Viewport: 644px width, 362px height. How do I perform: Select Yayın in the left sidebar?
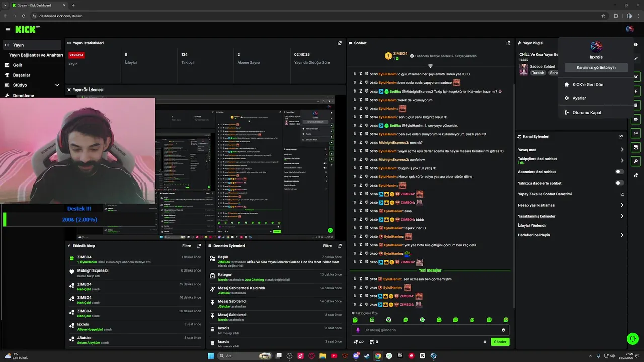coord(32,45)
